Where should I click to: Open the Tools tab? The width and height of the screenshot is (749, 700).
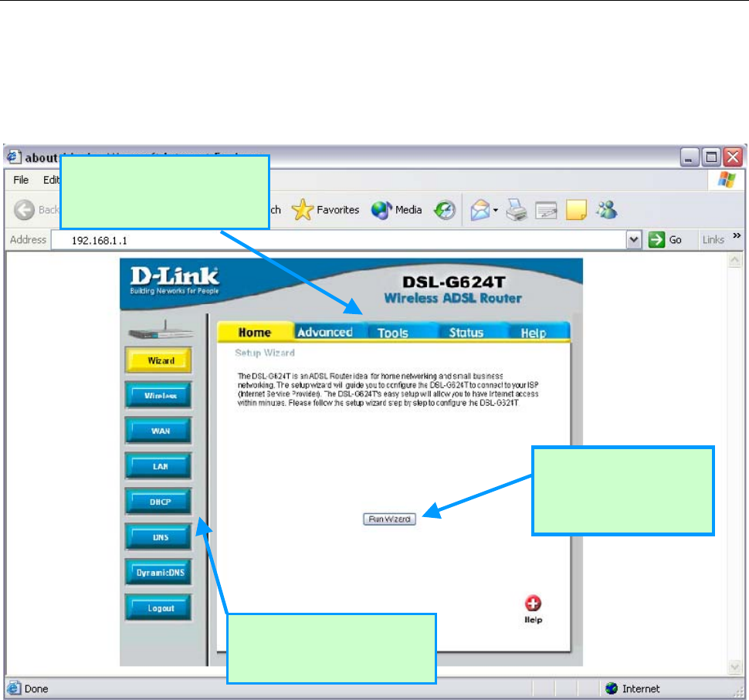(x=393, y=333)
